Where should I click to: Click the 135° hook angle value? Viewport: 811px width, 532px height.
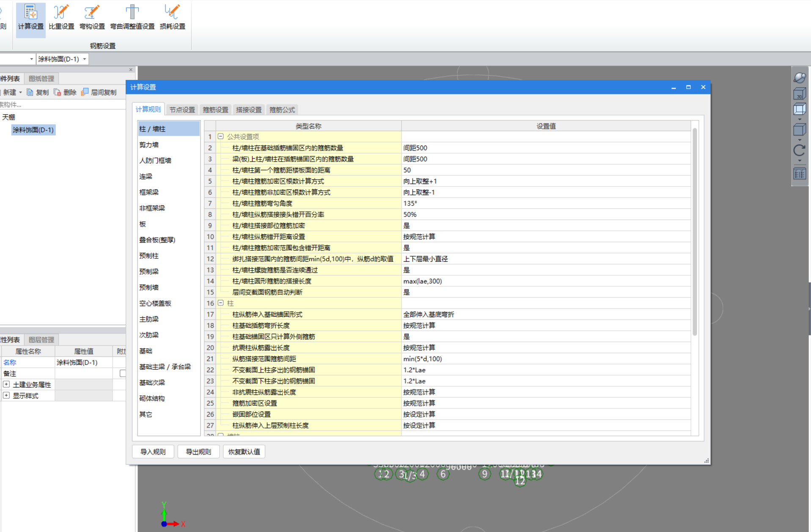click(546, 203)
